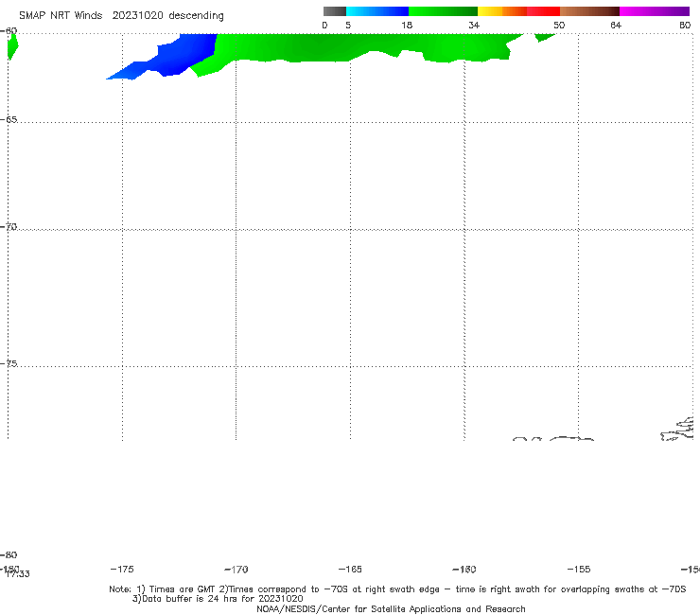Click the small green patch near -157 longitude
Screen dimensions: 700x615
click(544, 37)
